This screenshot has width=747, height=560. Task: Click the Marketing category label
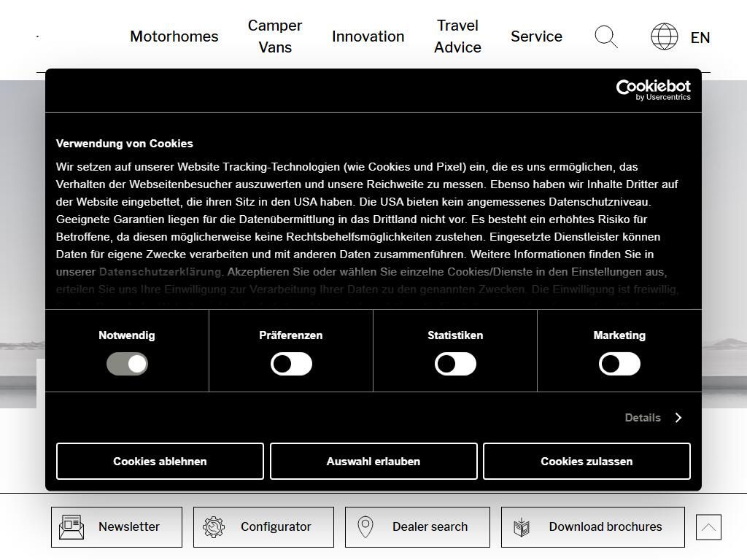[x=619, y=335]
